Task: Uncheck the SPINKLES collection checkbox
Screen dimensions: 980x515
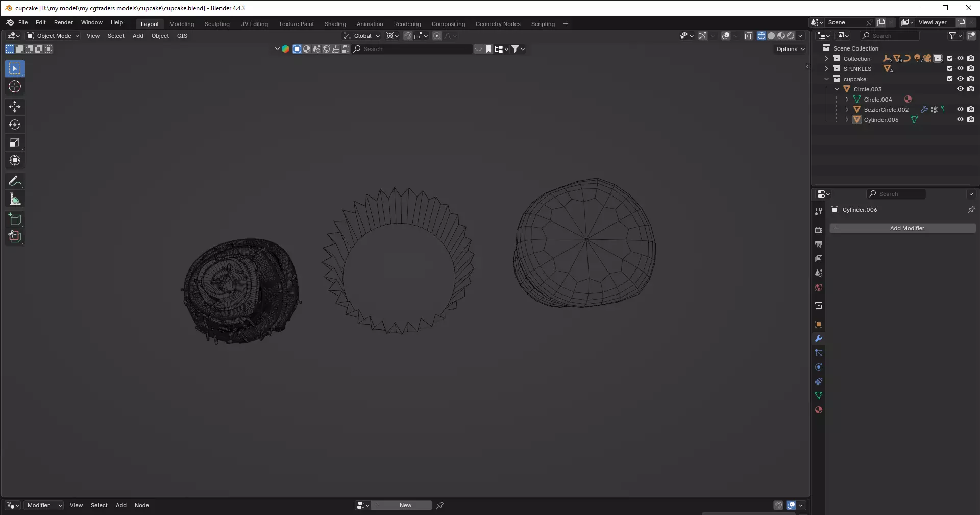Action: pyautogui.click(x=950, y=68)
